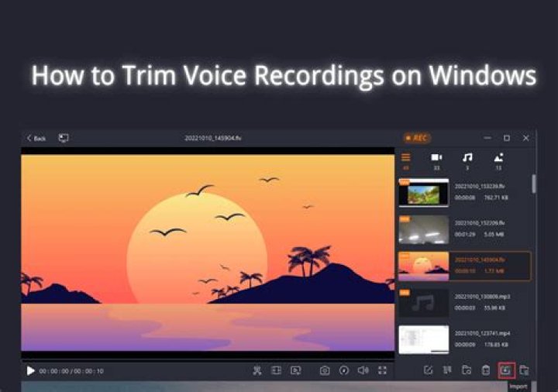This screenshot has width=558, height=392.
Task: Click the play-in-frame video tool icon
Action: [296, 370]
